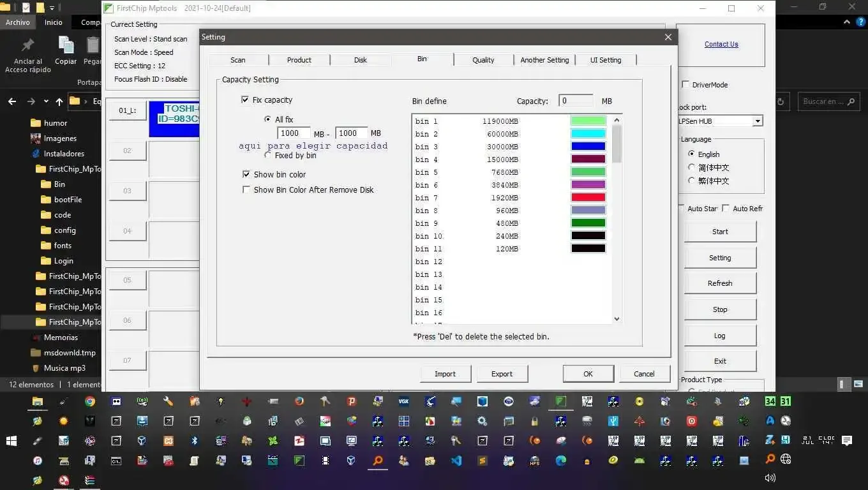Launch Firefox from the taskbar
The width and height of the screenshot is (868, 490).
299,401
